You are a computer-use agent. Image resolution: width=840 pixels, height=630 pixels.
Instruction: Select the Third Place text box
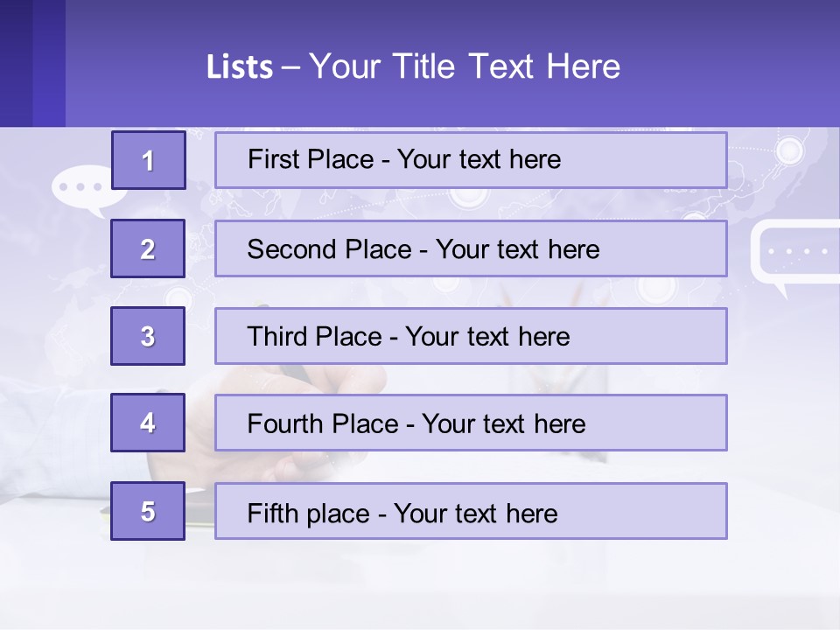tap(471, 336)
